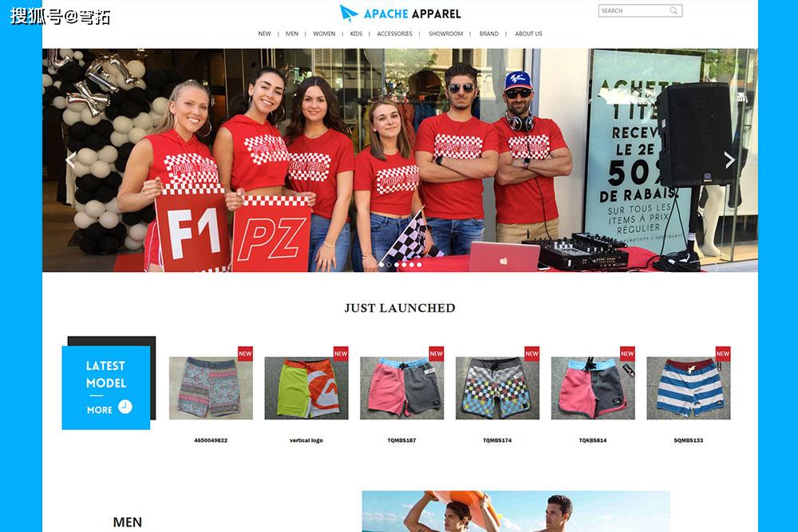Image resolution: width=798 pixels, height=532 pixels.
Task: Click NEW badge on SQMBS133 striped shorts
Action: [723, 353]
